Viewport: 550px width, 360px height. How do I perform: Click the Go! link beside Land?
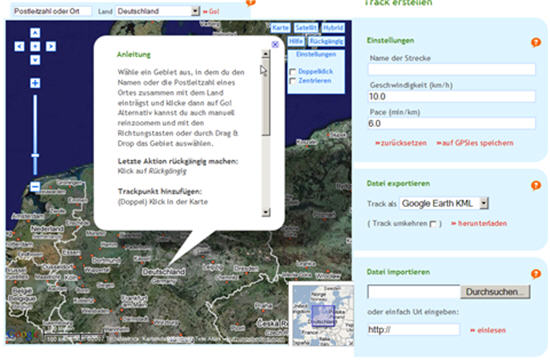211,12
